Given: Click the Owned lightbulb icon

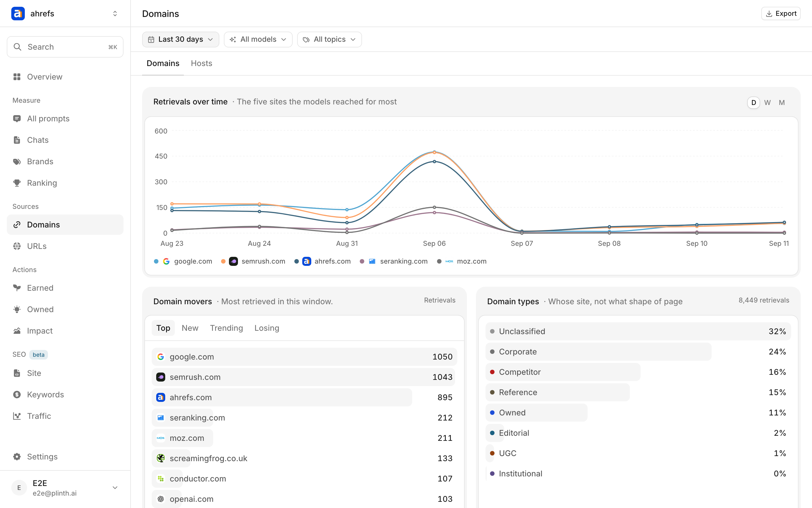Looking at the screenshot, I should click(x=17, y=309).
